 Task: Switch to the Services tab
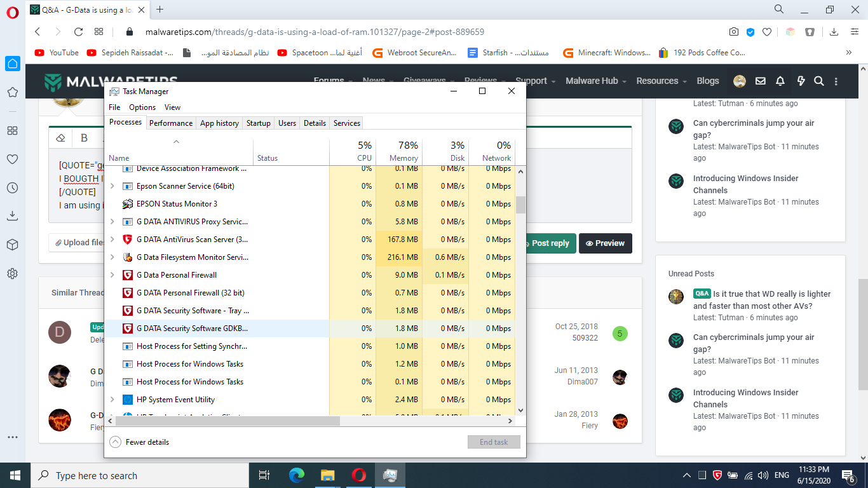coord(347,123)
